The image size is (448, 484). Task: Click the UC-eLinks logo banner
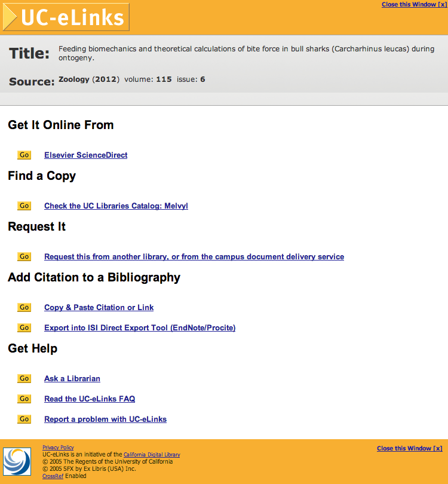pyautogui.click(x=66, y=17)
